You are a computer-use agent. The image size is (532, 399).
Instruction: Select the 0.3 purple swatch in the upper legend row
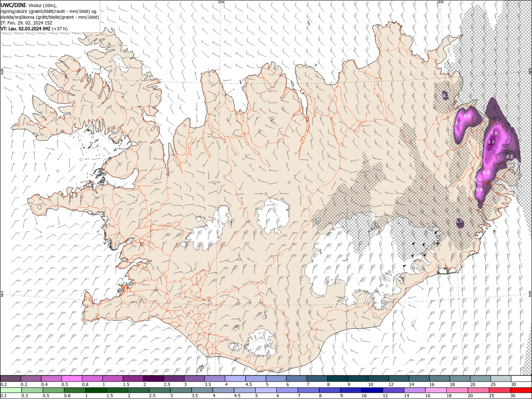point(31,379)
